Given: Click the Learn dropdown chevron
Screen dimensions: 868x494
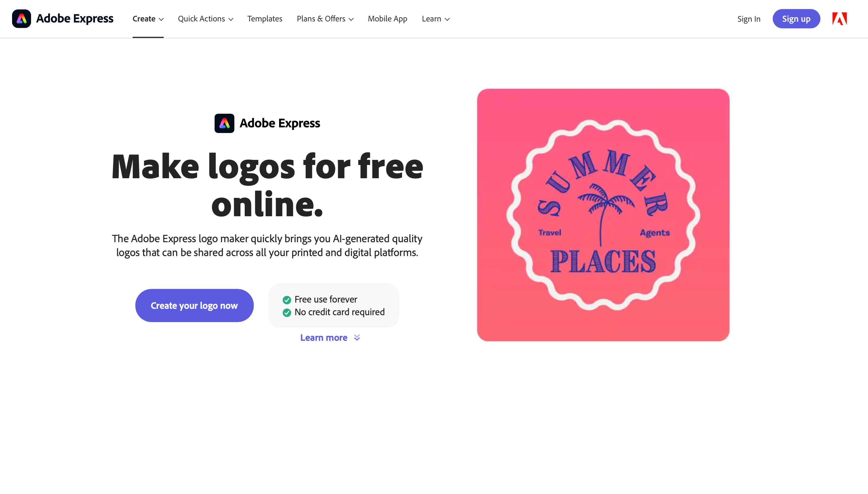Looking at the screenshot, I should coord(447,18).
